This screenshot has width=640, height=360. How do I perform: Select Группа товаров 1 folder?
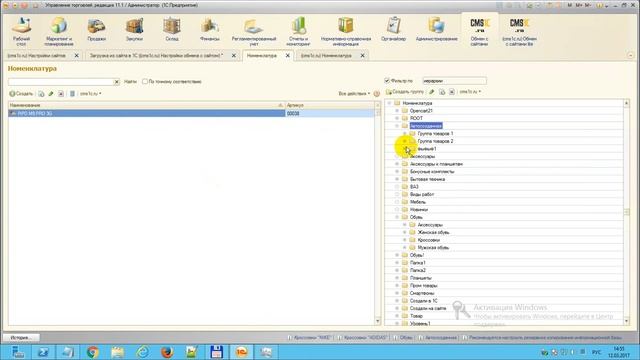click(435, 133)
